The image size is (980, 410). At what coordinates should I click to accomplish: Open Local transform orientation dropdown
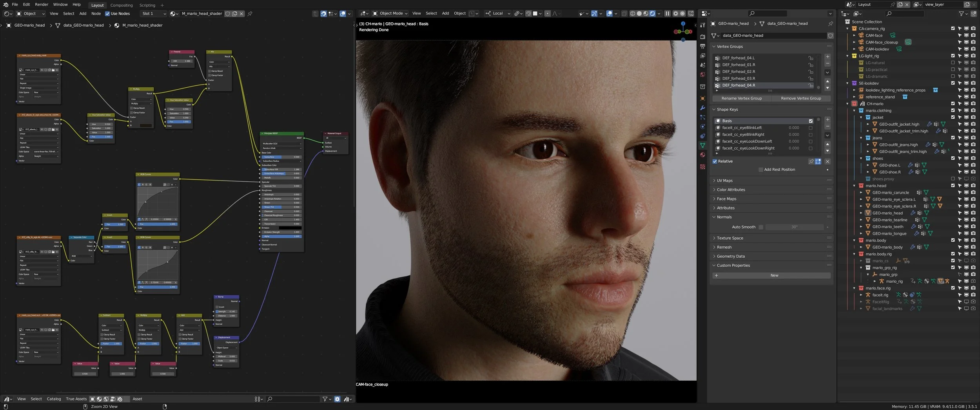click(498, 13)
